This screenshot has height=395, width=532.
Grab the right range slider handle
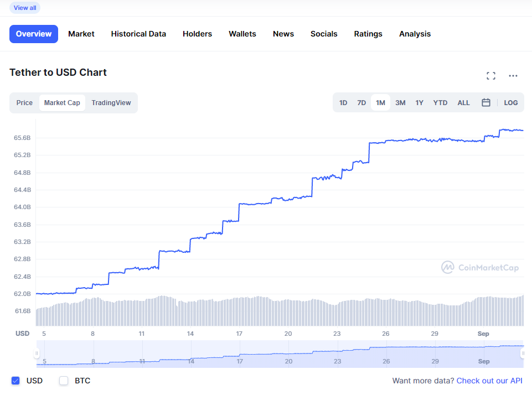pos(522,354)
